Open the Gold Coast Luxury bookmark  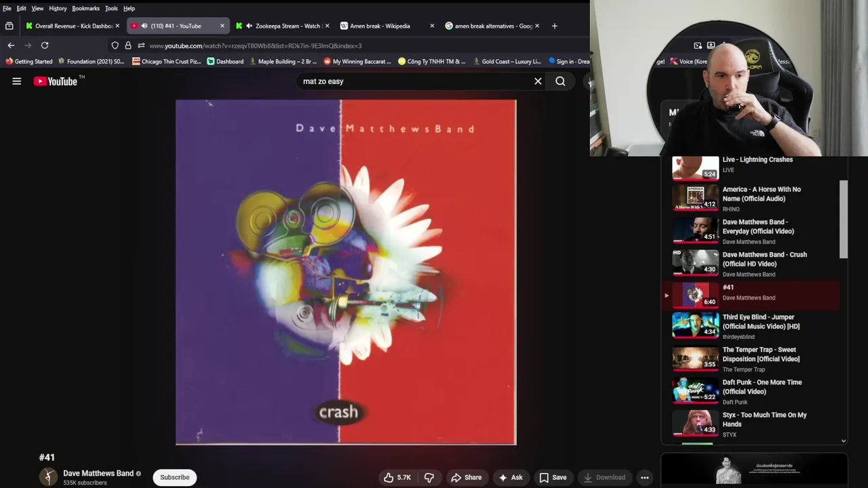tap(507, 62)
